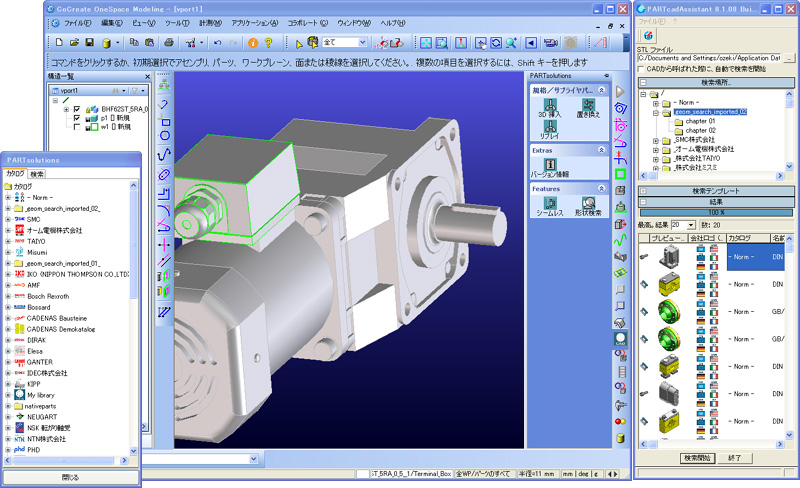Click the 閉じる button in catalog window
Viewport: 800px width, 488px height.
pos(70,477)
